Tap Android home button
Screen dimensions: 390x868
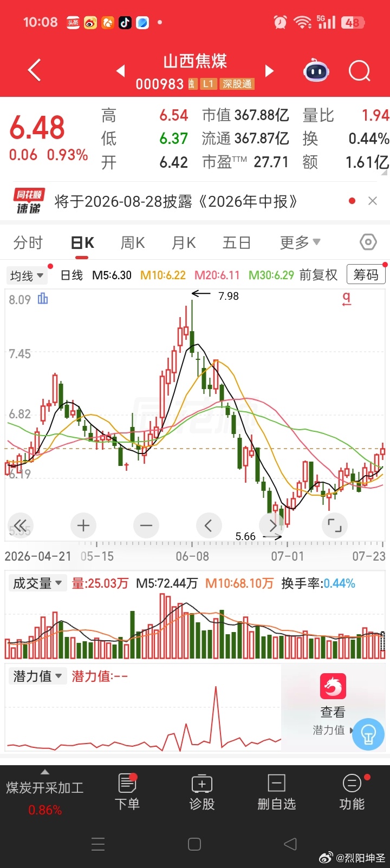click(x=194, y=844)
